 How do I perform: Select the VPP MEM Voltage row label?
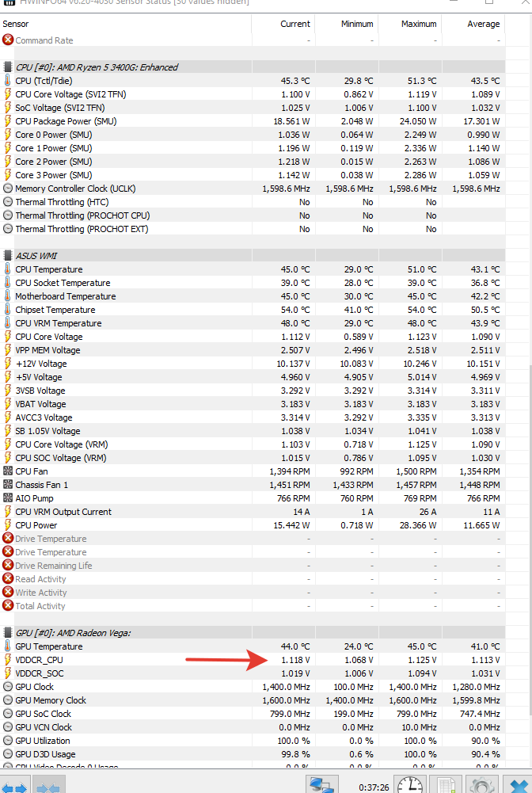coord(48,350)
